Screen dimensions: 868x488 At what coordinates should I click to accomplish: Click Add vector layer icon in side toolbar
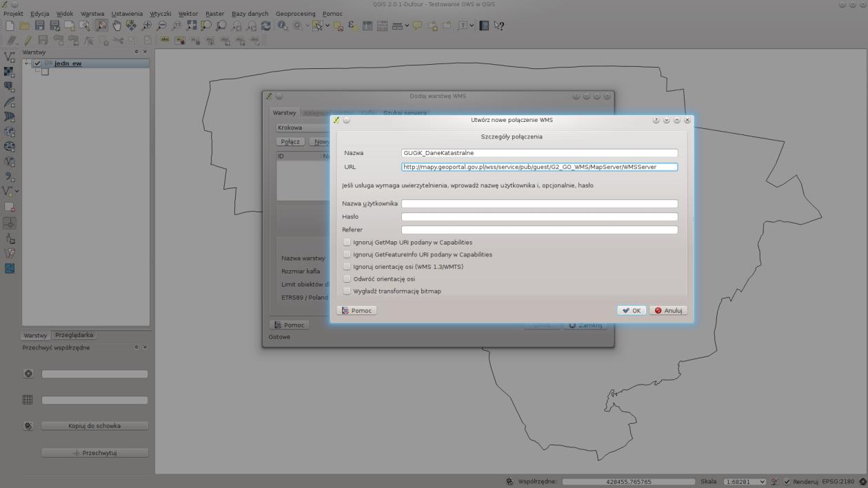[x=9, y=57]
